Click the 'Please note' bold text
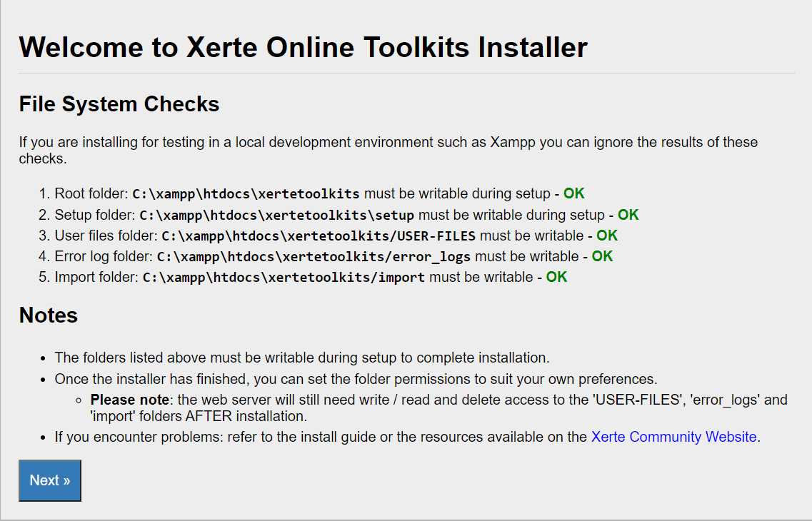The image size is (812, 521). coord(129,400)
